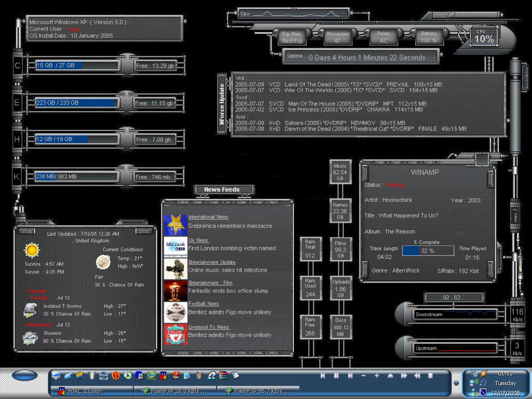Switch to FlashFXP 28.0 KB/s taskbar window
The width and height of the screenshot is (532, 399).
coord(176,391)
